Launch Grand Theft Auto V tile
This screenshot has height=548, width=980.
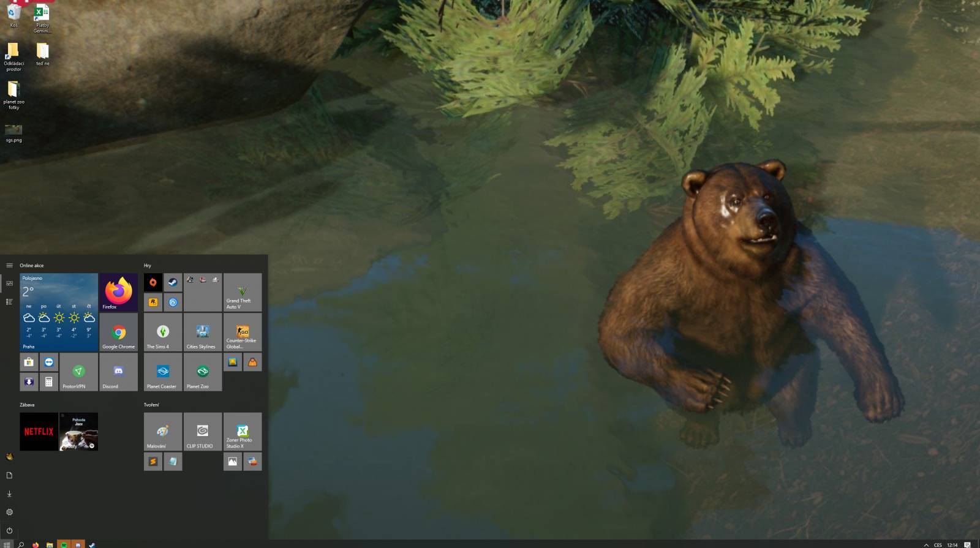(x=243, y=293)
